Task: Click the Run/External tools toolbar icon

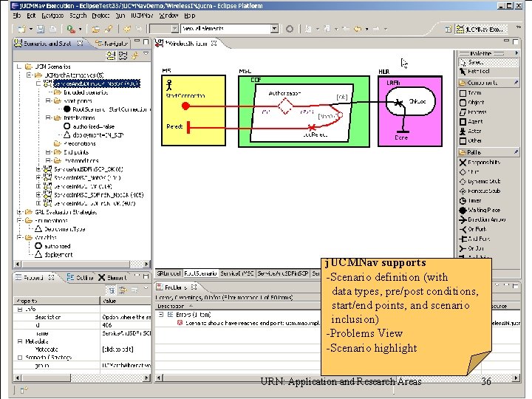Action: 71,29
